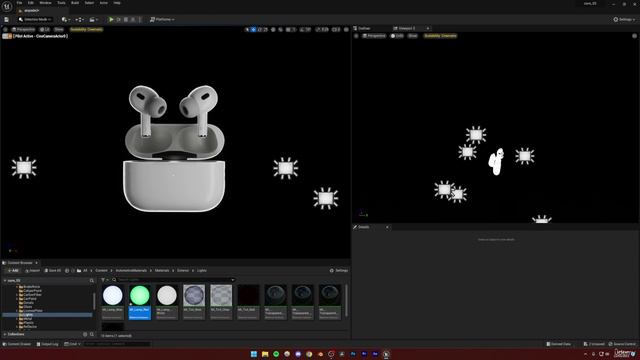This screenshot has width=640, height=360.
Task: Open After Effects from the taskbar
Action: (375, 354)
